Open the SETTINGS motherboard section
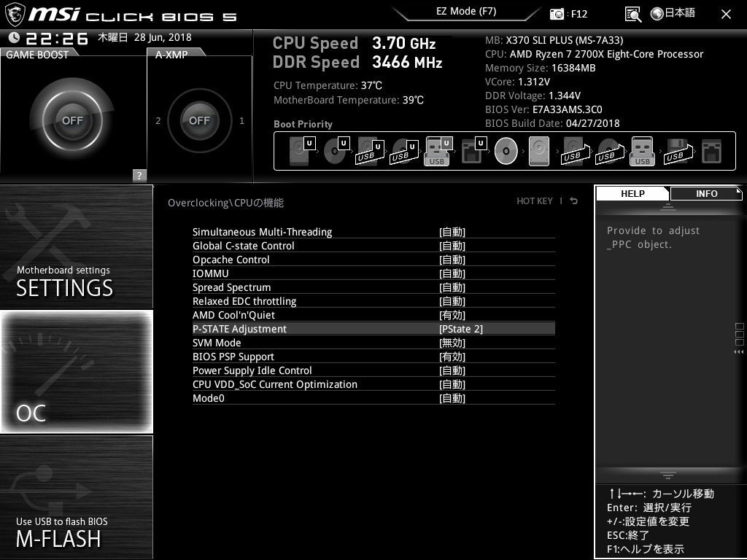The image size is (747, 560). [76, 246]
